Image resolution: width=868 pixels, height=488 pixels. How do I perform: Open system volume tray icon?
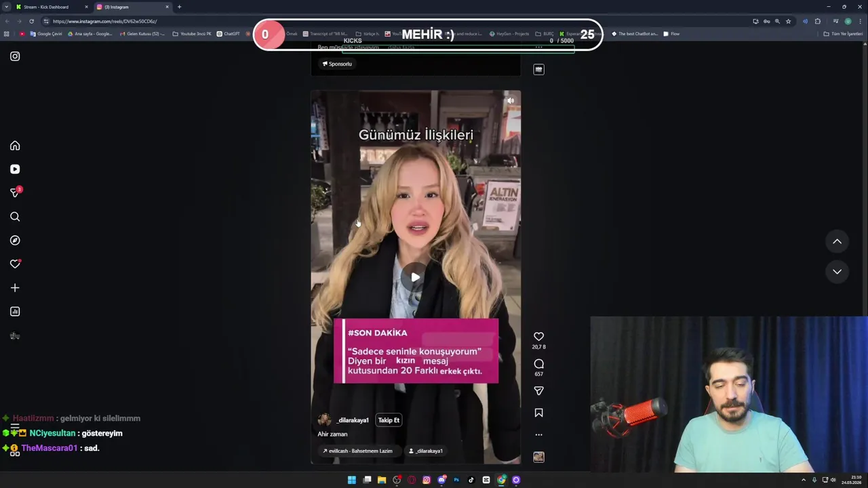[833, 480]
